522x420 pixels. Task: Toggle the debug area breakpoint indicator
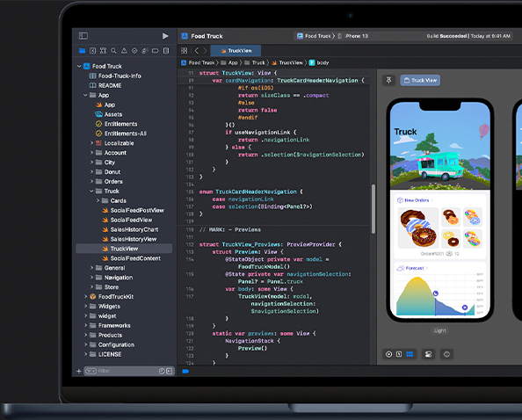pyautogui.click(x=185, y=372)
